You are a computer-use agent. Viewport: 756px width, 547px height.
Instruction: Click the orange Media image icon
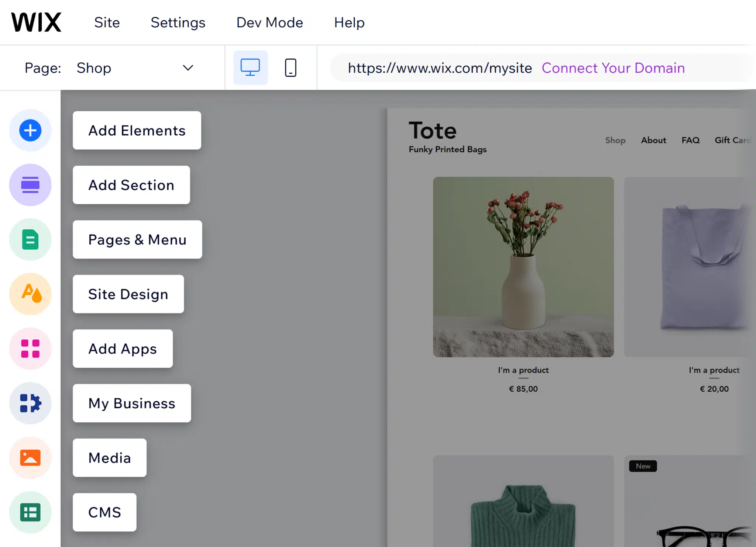pos(30,458)
